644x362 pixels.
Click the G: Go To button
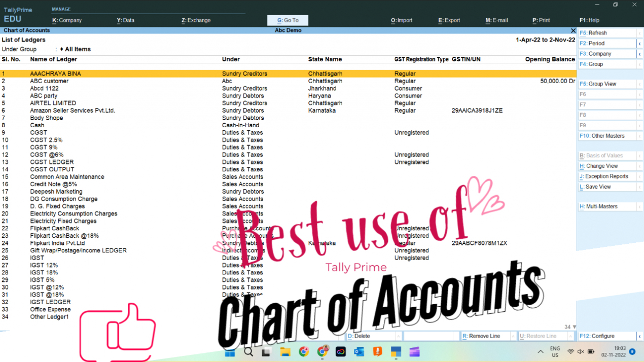pyautogui.click(x=288, y=20)
